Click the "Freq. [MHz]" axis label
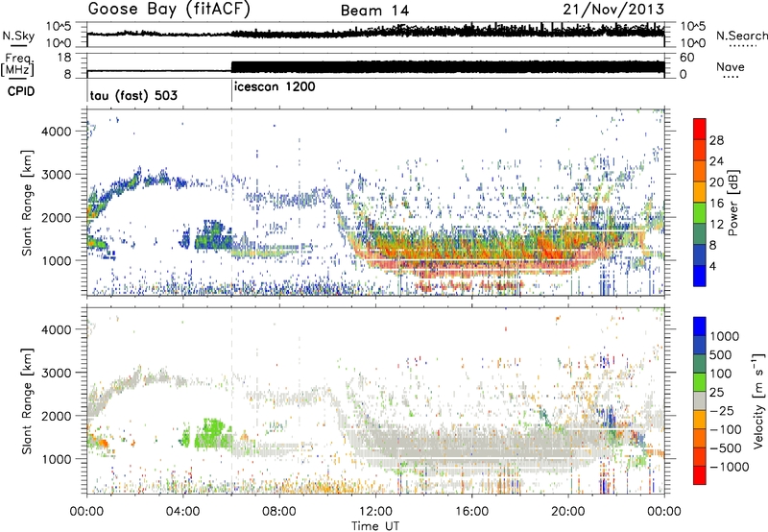The image size is (768, 532). [17, 65]
